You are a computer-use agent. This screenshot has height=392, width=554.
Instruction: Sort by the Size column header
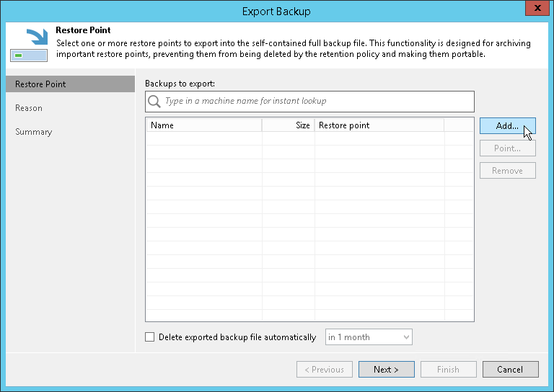pos(289,125)
